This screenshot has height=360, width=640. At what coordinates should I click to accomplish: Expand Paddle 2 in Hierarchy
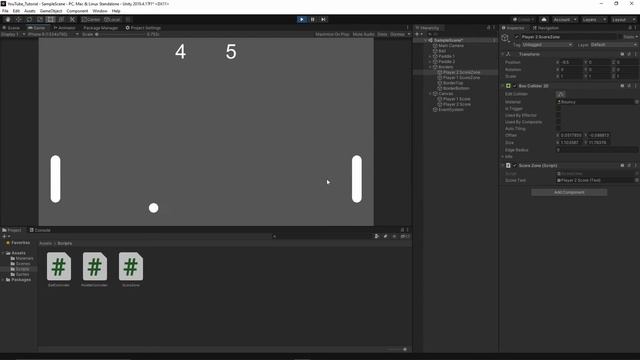coord(430,62)
